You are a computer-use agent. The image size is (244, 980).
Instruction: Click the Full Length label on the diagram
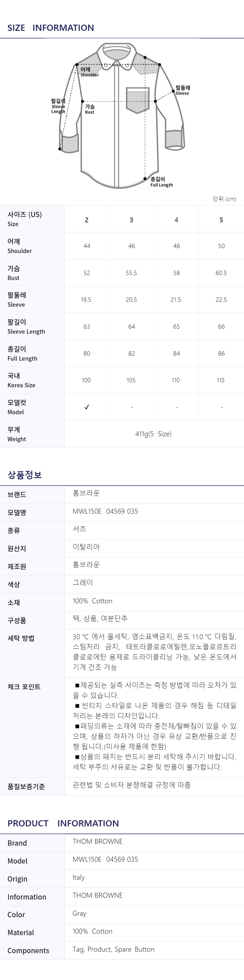point(161,182)
